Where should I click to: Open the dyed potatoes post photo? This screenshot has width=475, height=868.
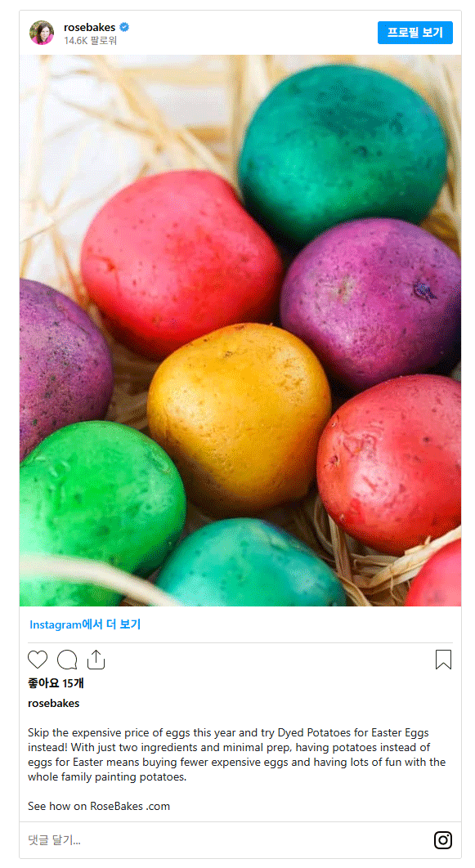(x=240, y=330)
